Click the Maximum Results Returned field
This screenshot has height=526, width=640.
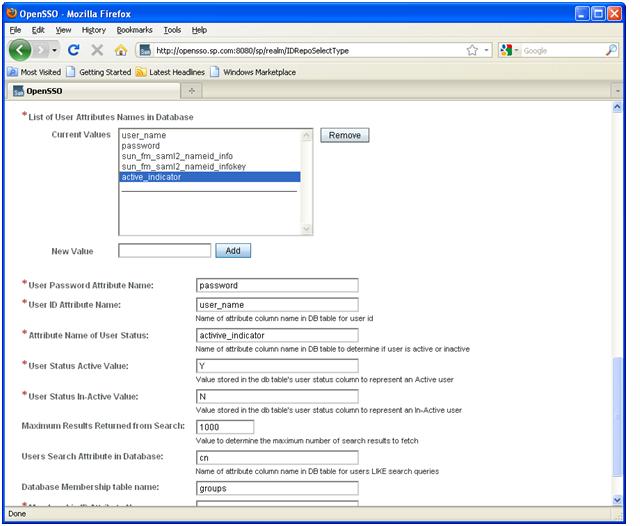pyautogui.click(x=225, y=427)
